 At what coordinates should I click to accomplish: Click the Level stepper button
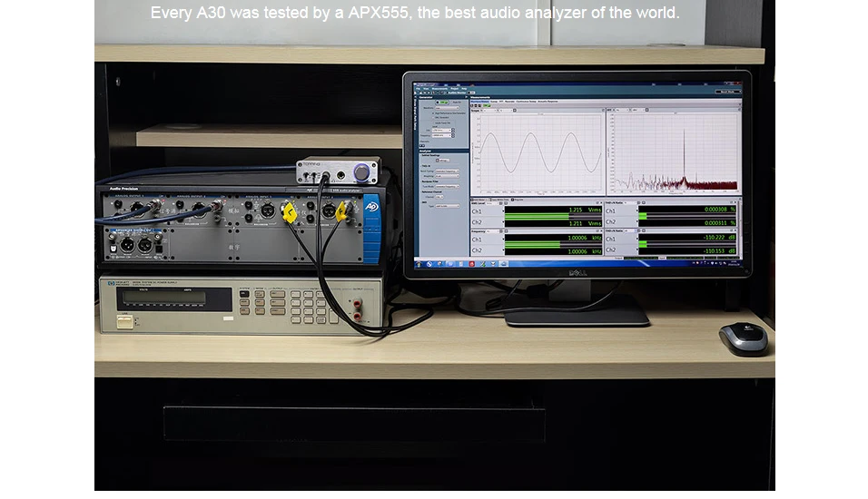coord(453,130)
